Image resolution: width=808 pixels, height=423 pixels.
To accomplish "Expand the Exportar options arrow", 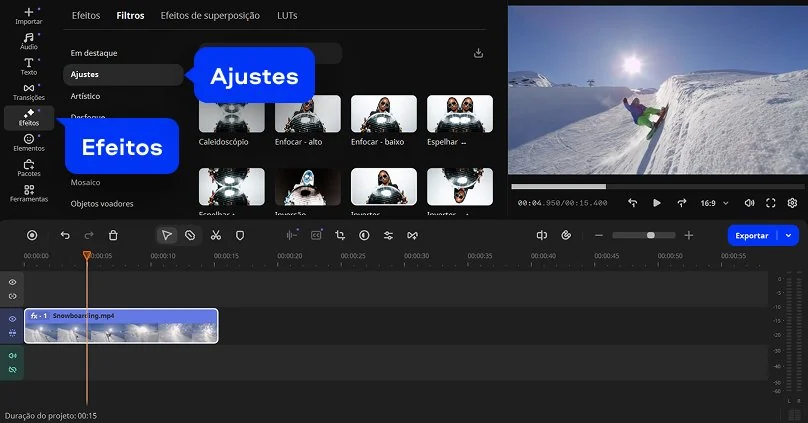I will coord(789,235).
